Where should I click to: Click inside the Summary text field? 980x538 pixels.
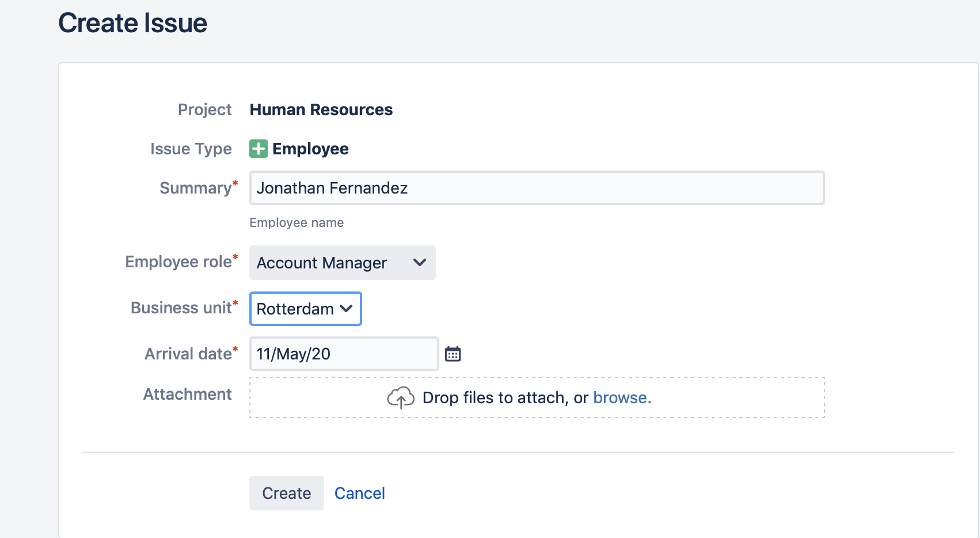(x=535, y=188)
